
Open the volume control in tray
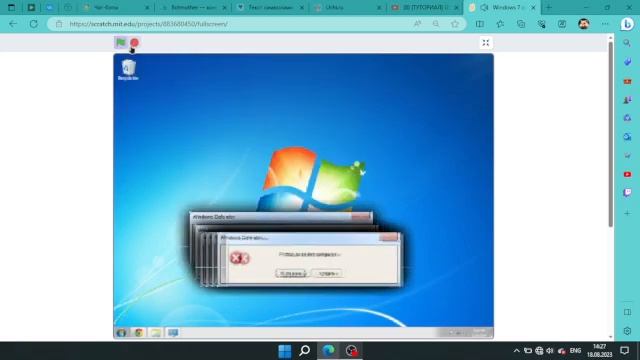tap(549, 351)
